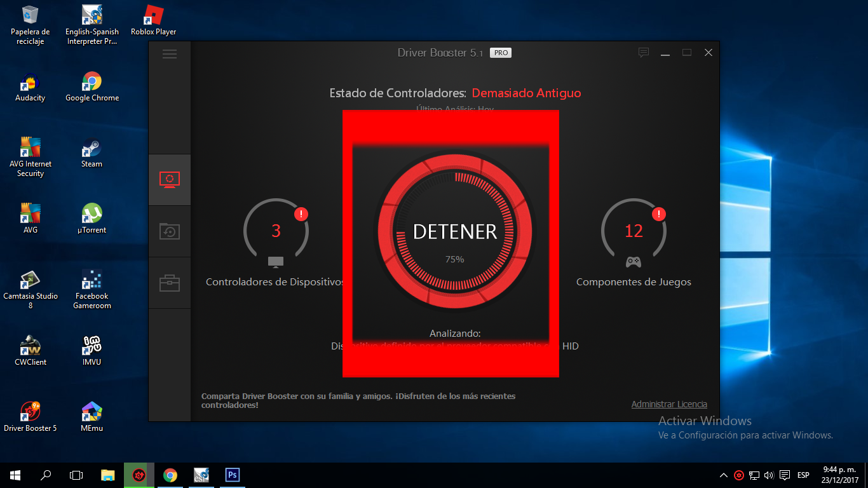
Task: Open Google Chrome from the taskbar
Action: [170, 475]
